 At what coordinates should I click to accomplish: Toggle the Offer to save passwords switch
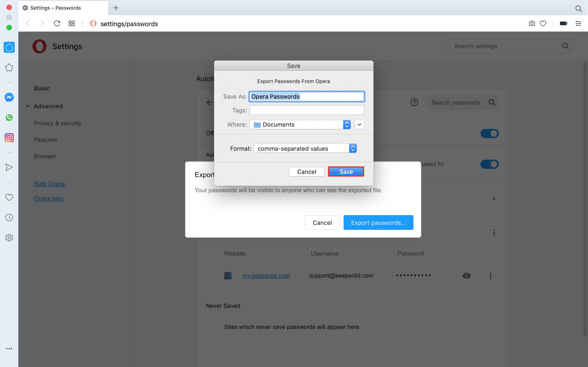tap(489, 133)
